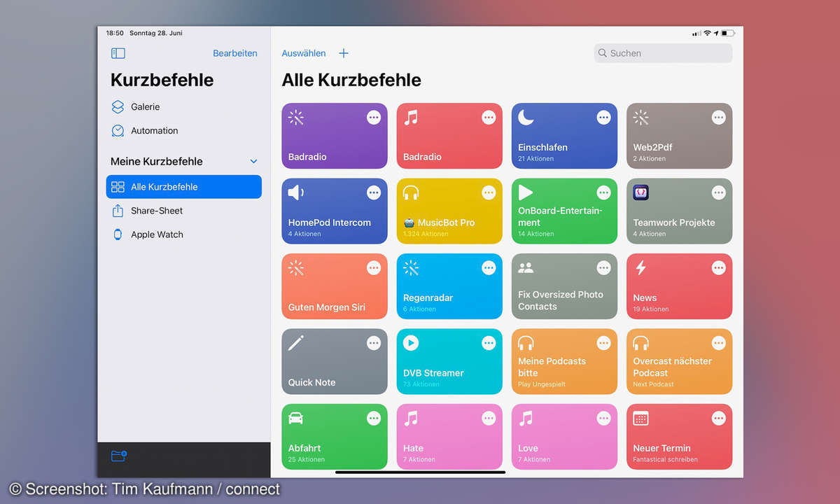Tap the Bearbeiten link

pos(235,53)
